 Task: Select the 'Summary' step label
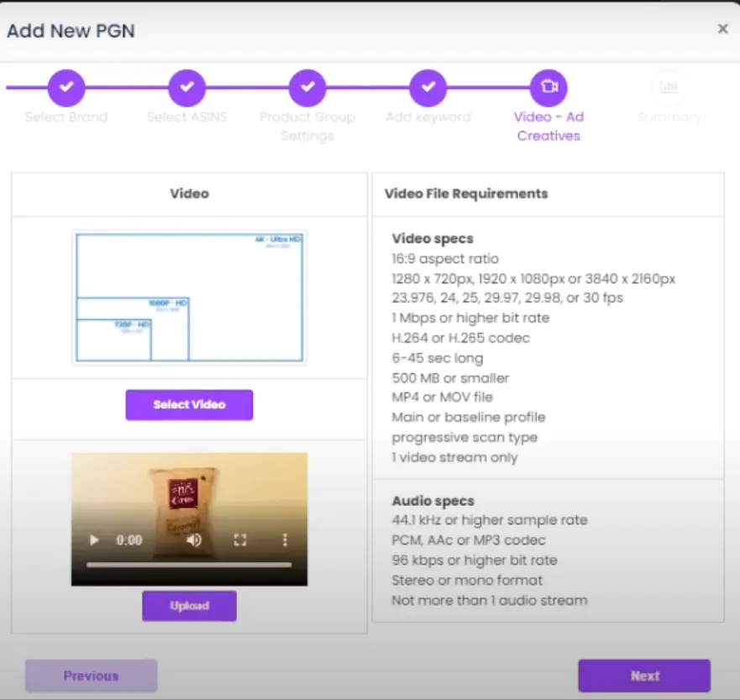click(x=669, y=117)
